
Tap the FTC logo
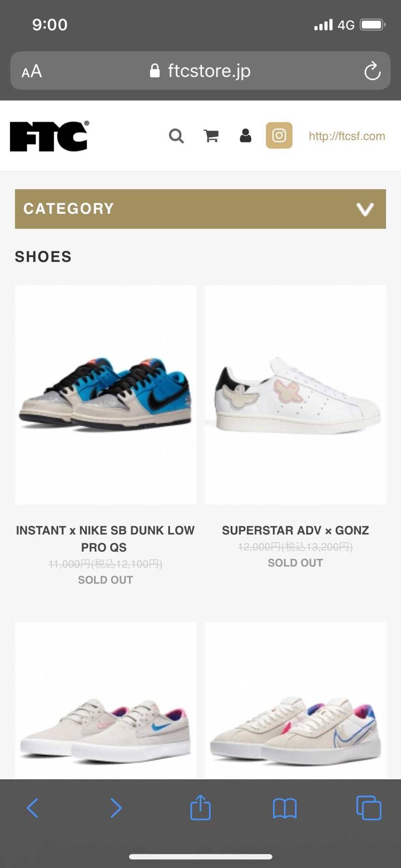[49, 136]
